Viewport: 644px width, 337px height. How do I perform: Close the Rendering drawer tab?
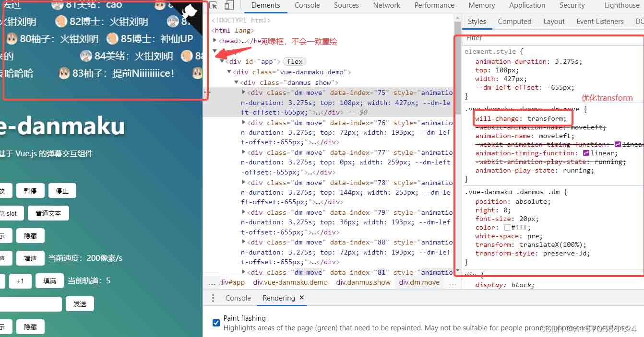(302, 298)
